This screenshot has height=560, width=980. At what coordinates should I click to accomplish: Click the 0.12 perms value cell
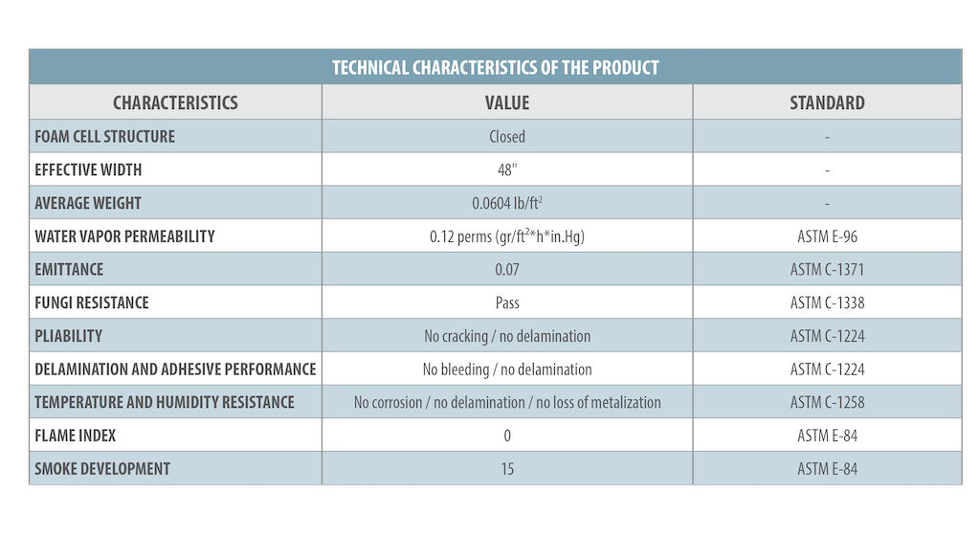pyautogui.click(x=507, y=236)
